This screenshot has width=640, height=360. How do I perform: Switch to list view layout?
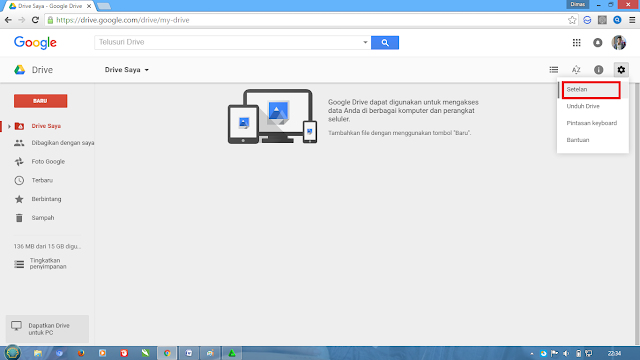[x=553, y=70]
